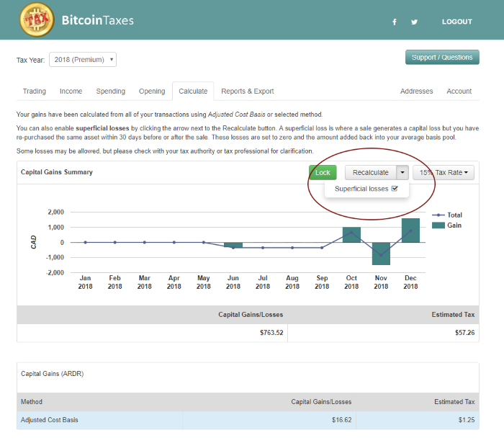
Task: Open the 15% Tax Rate dropdown
Action: (x=444, y=173)
